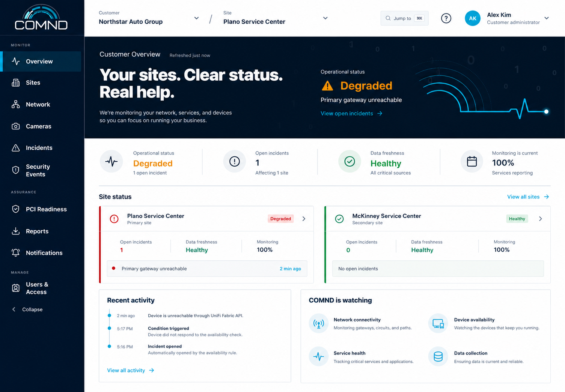Viewport: 565px width, 392px height.
Task: Open the Customer dropdown Northstar Auto Group
Action: point(149,18)
